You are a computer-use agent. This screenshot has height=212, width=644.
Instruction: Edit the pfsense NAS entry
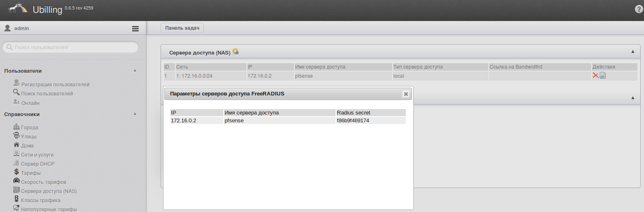[x=603, y=75]
